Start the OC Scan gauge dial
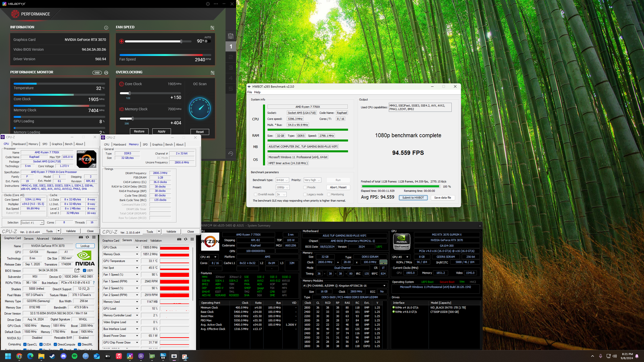This screenshot has height=362, width=644. pyautogui.click(x=200, y=108)
